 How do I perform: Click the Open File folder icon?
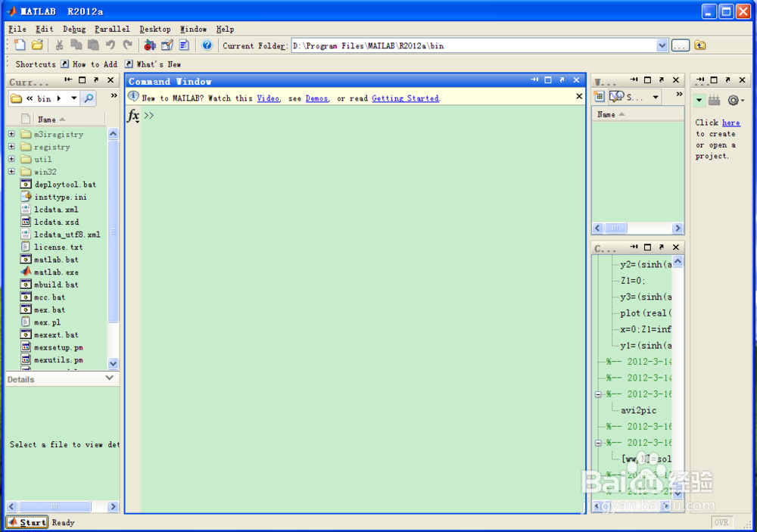point(37,45)
